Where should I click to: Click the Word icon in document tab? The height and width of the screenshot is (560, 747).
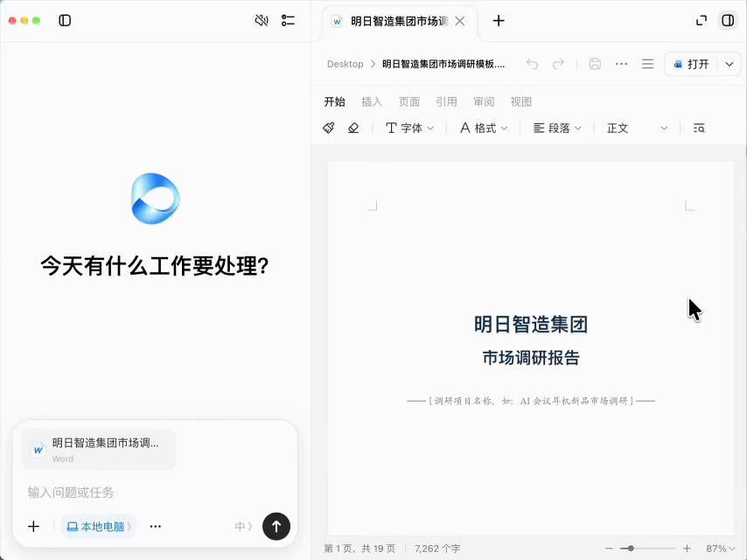click(338, 22)
